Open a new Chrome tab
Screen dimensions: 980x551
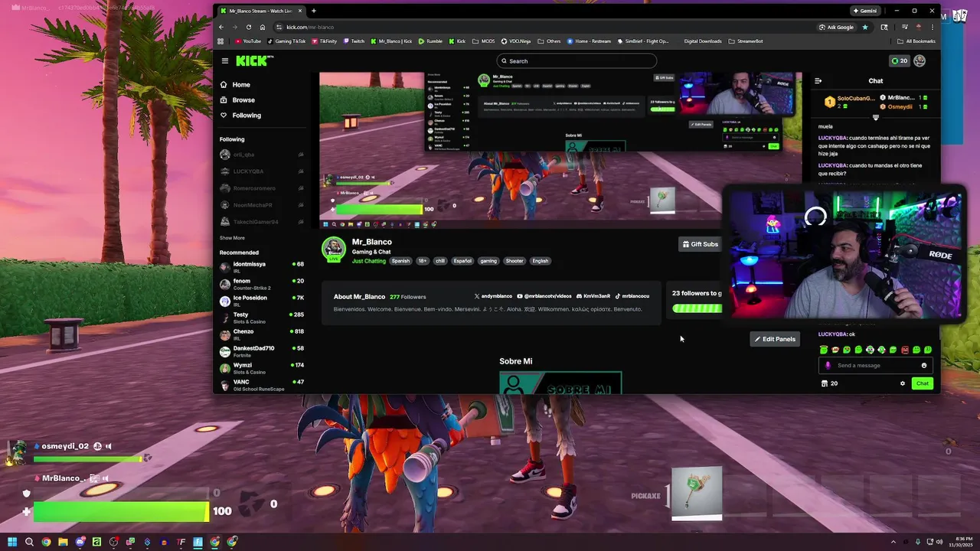[x=313, y=11]
